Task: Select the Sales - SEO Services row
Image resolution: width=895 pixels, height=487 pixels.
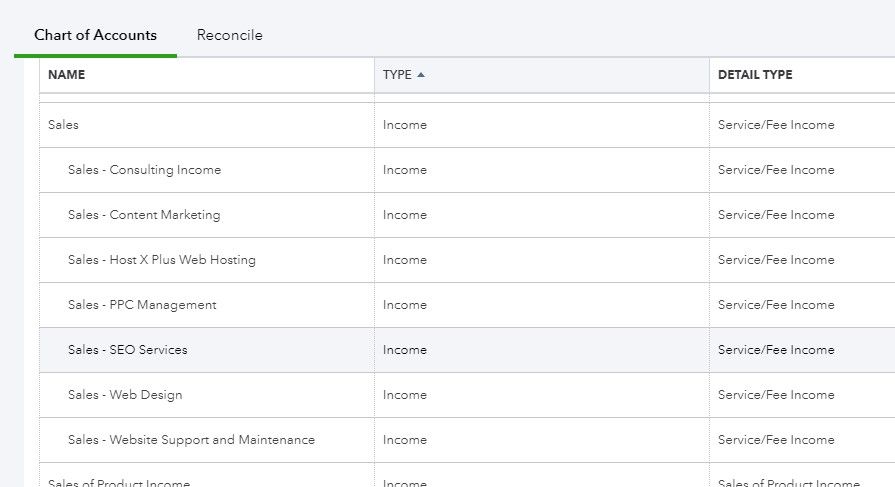Action: (128, 350)
